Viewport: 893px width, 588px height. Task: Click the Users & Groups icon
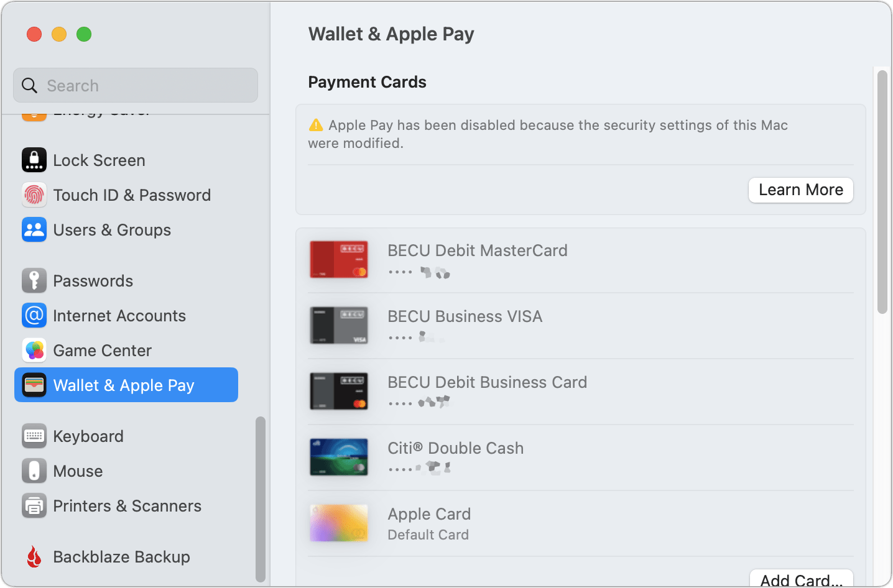tap(34, 229)
